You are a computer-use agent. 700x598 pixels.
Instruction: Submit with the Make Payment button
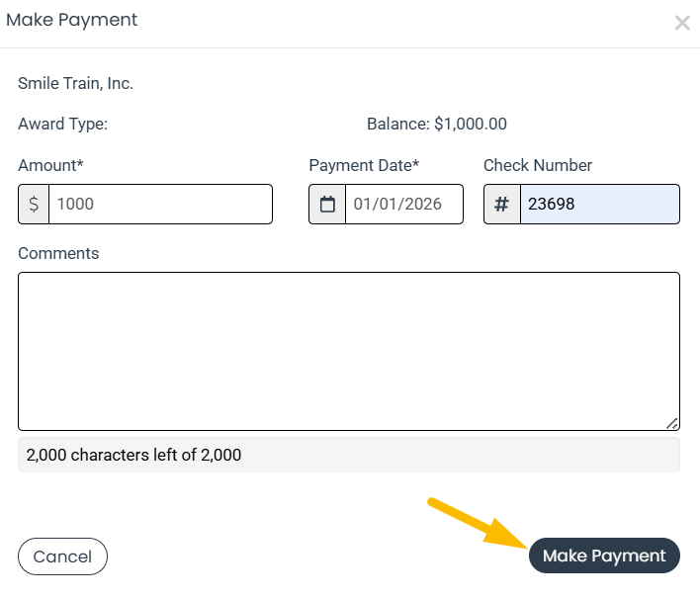[x=604, y=555]
